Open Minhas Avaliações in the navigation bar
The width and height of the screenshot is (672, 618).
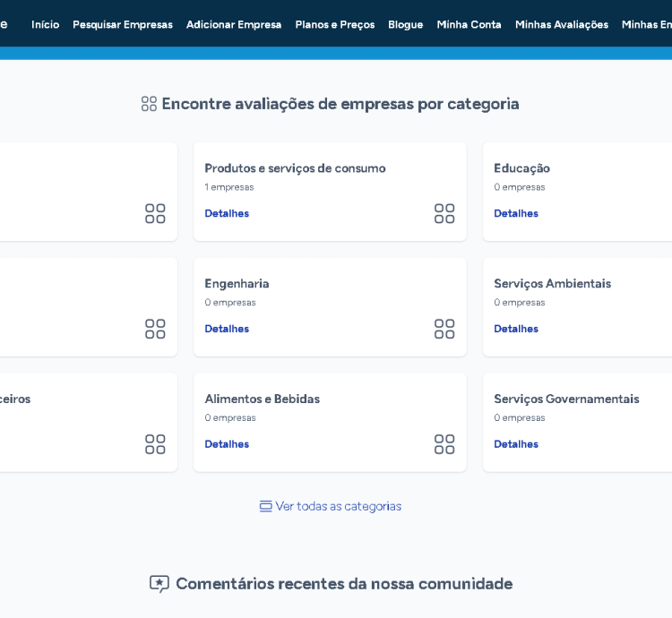[x=562, y=24]
